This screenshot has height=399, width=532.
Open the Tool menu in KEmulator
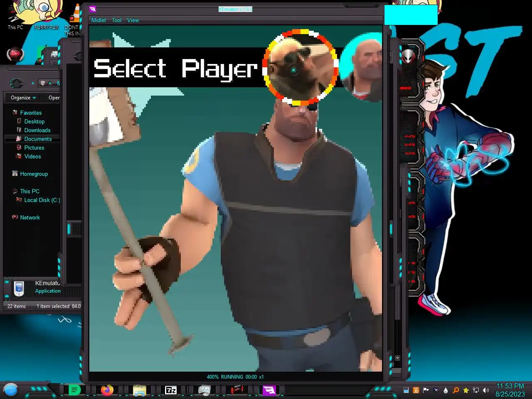116,20
